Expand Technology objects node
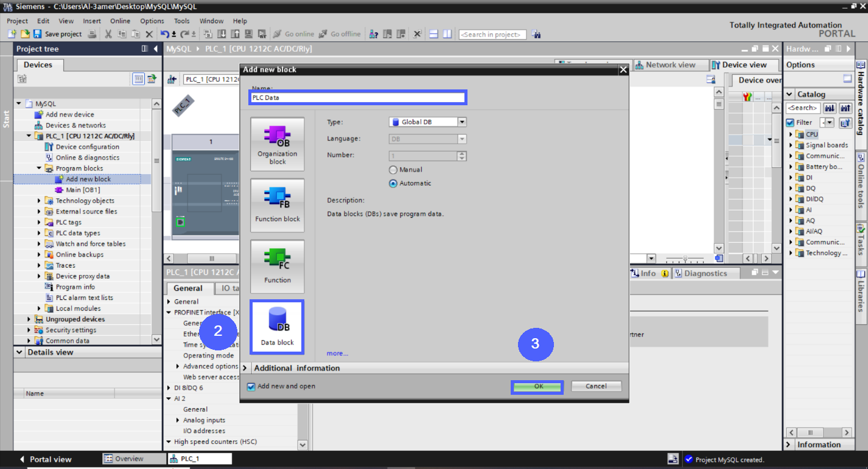This screenshot has width=868, height=469. pyautogui.click(x=39, y=201)
